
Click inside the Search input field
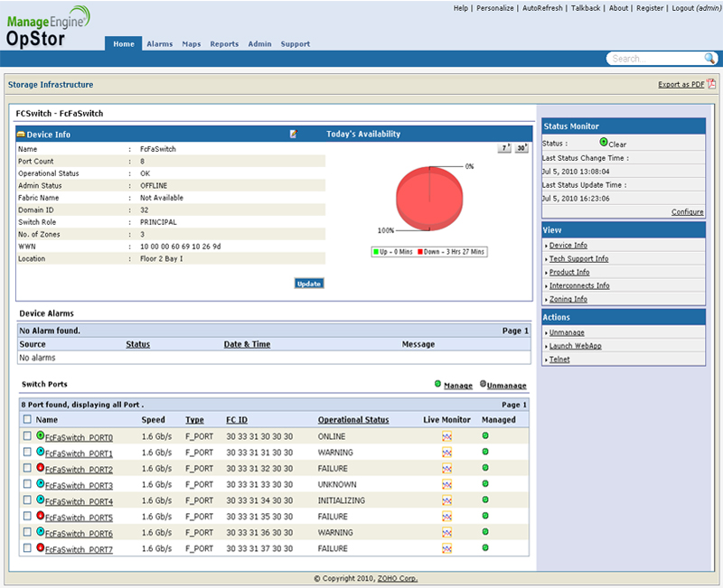pyautogui.click(x=642, y=59)
